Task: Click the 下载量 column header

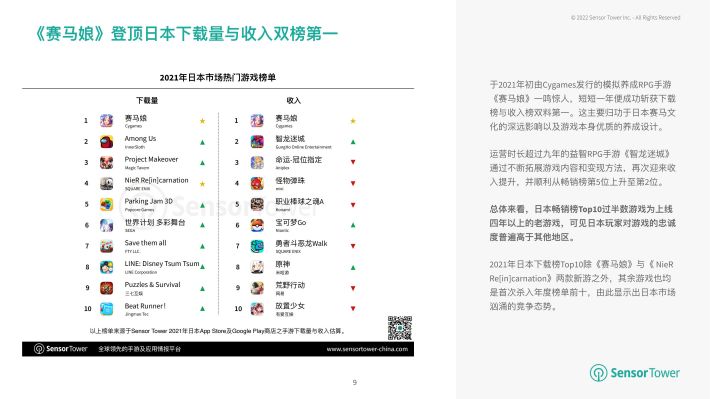Action: [x=147, y=101]
